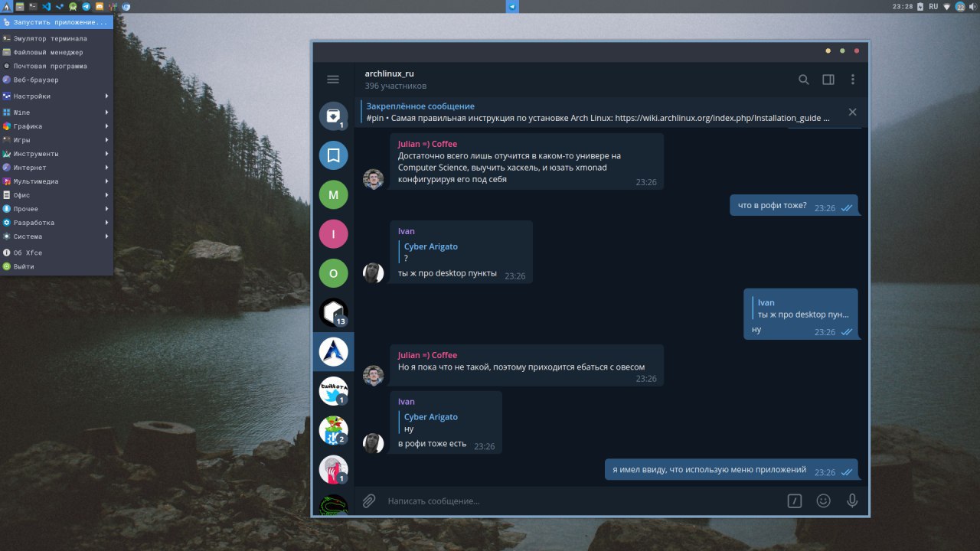Screen dimensions: 980x551
Task: Open the chat with green M avatar
Action: (x=333, y=194)
